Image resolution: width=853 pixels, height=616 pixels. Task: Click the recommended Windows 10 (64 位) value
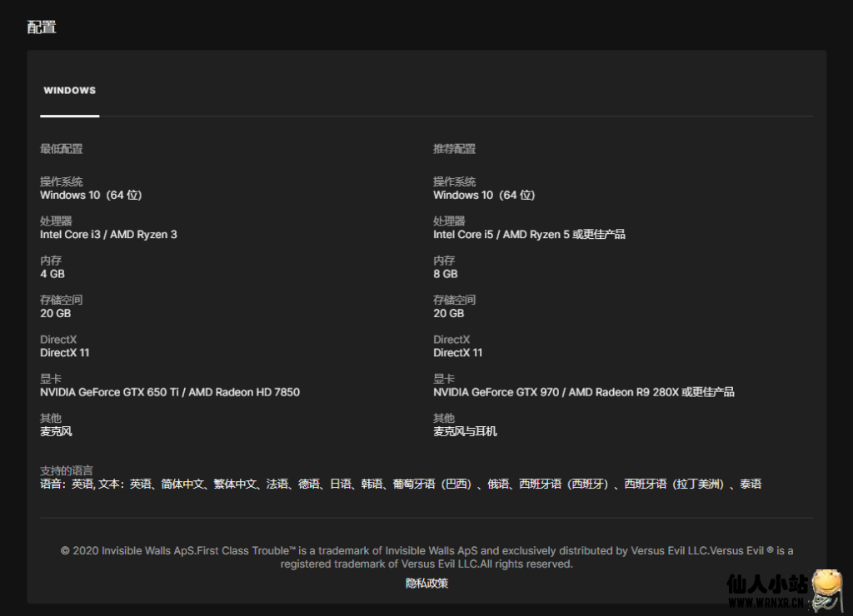pos(484,195)
